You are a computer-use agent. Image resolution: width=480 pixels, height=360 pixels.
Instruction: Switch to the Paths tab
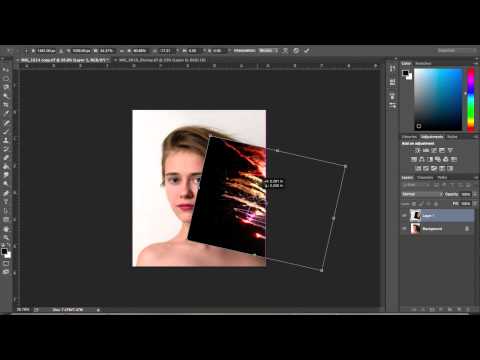443,178
